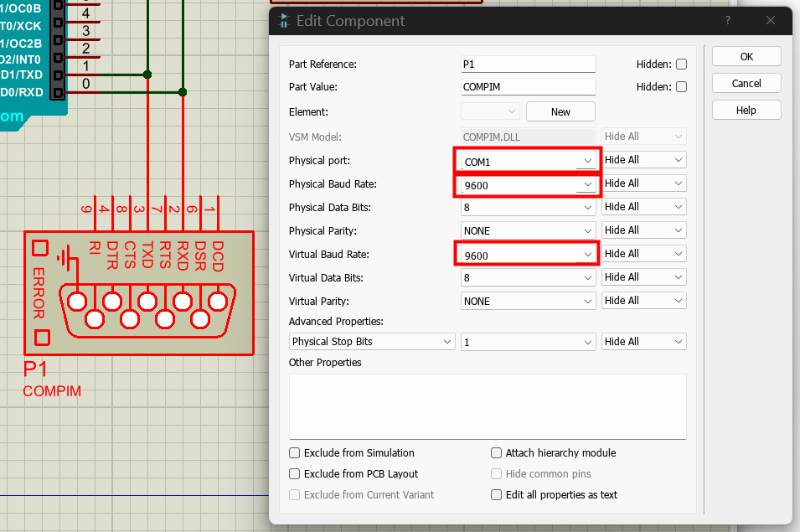
Task: Check Edit all properties as text
Action: 497,495
